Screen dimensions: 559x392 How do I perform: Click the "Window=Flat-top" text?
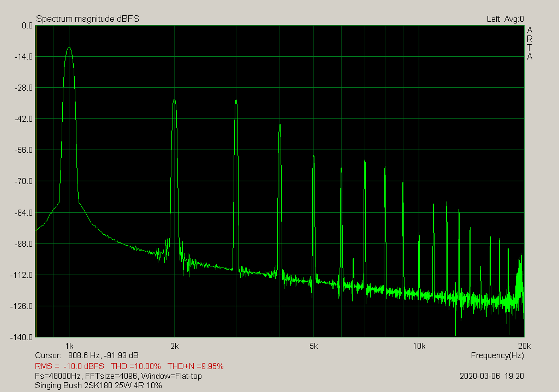coord(171,376)
